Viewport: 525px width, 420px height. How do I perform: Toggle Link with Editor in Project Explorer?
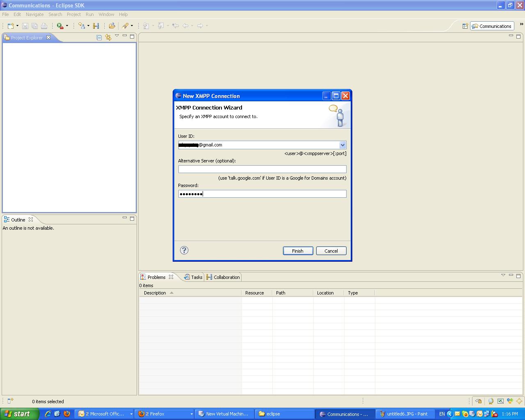click(108, 37)
